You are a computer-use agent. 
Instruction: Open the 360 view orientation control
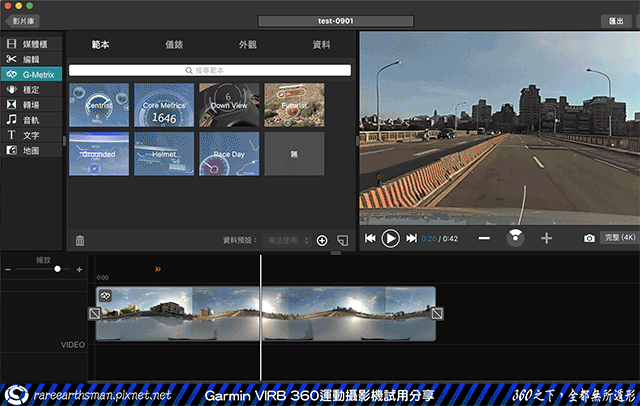[x=515, y=237]
